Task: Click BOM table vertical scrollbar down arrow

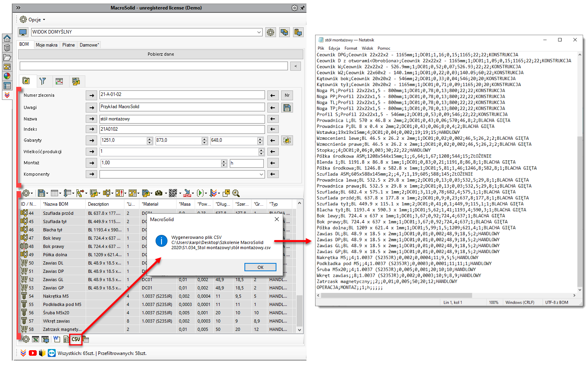Action: click(299, 330)
